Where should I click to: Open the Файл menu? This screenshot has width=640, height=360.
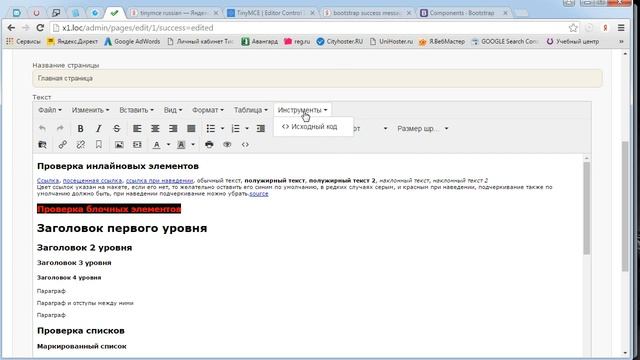tap(50, 110)
